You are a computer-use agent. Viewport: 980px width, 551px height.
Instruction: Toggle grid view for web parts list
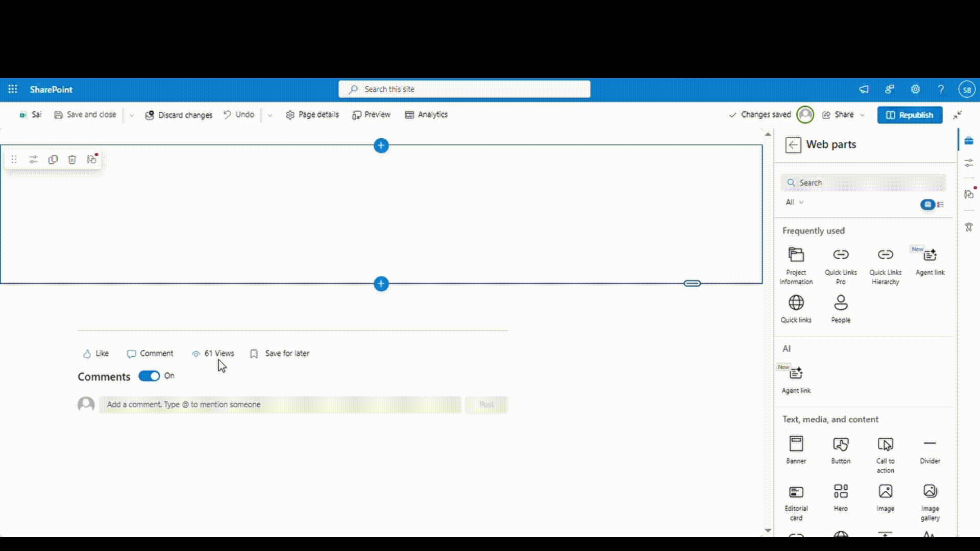point(928,205)
